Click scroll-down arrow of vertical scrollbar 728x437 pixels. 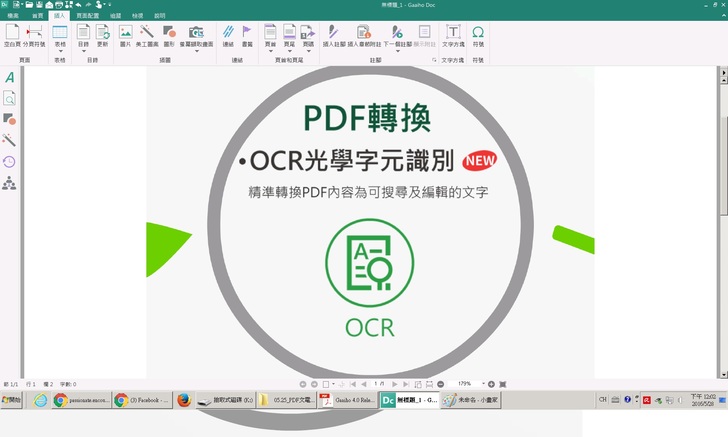coord(723,374)
